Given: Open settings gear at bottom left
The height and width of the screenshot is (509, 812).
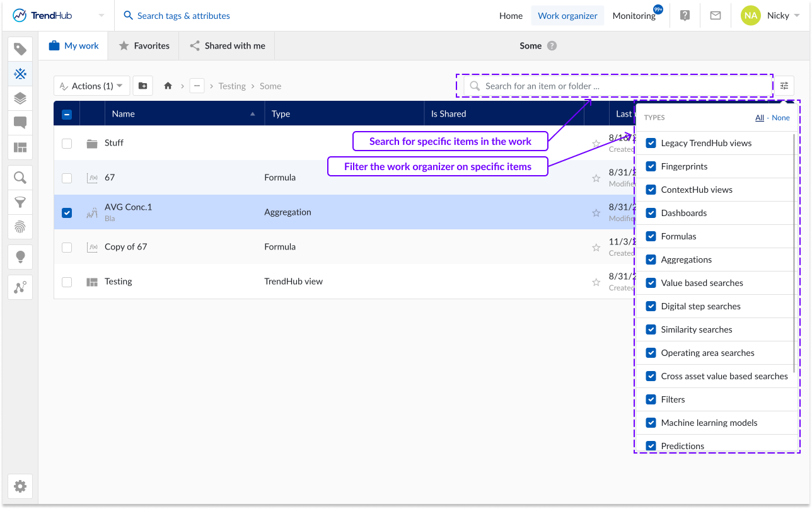Looking at the screenshot, I should coord(20,486).
